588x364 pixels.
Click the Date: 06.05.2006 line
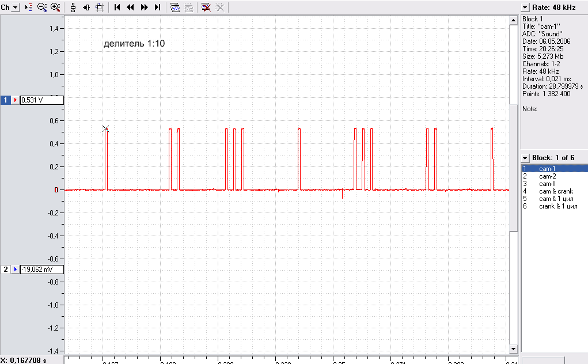[x=547, y=41]
